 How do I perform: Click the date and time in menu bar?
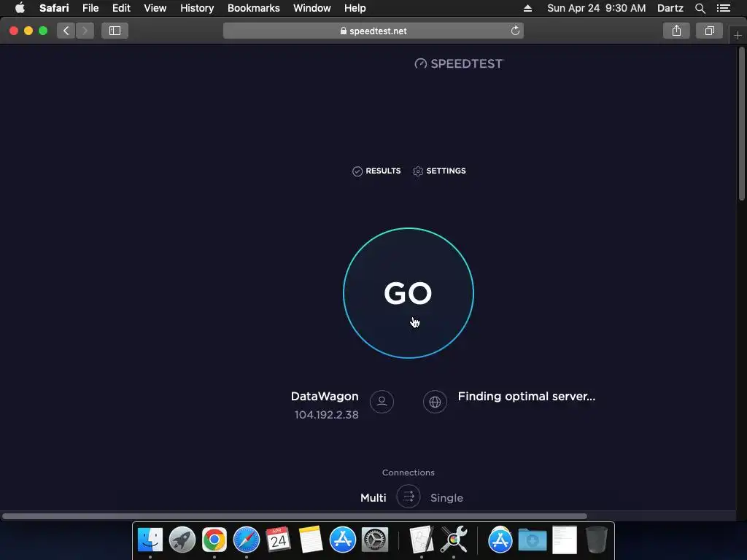pos(597,8)
